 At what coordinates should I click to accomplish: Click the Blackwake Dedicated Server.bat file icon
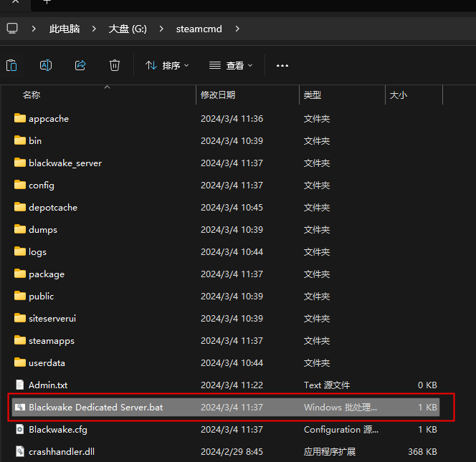(20, 407)
